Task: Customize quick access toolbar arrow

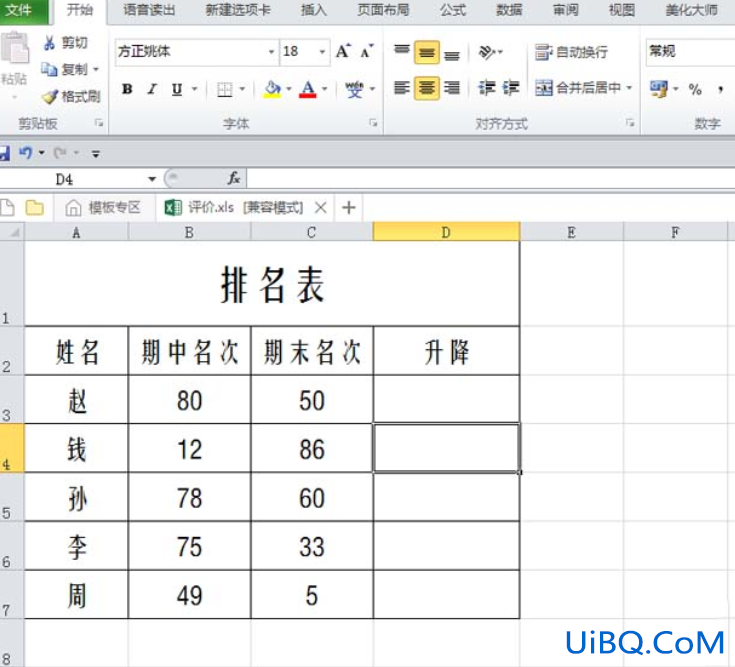Action: point(96,153)
